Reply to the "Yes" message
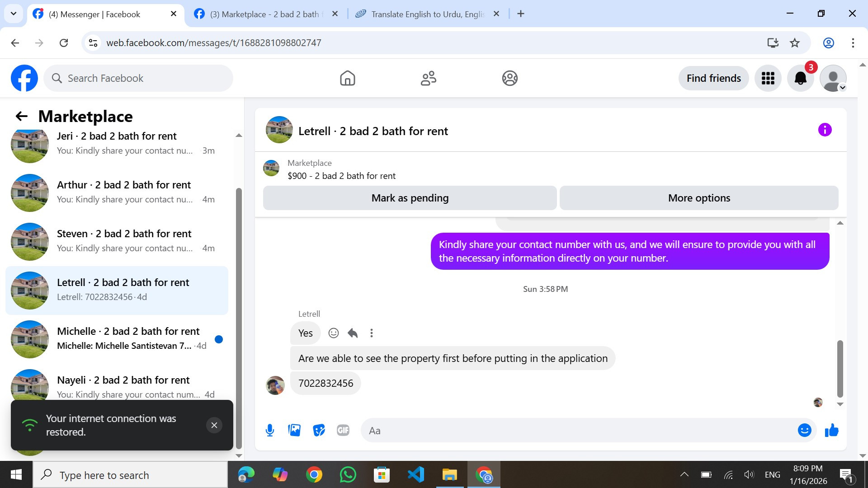868x488 pixels. (x=353, y=333)
